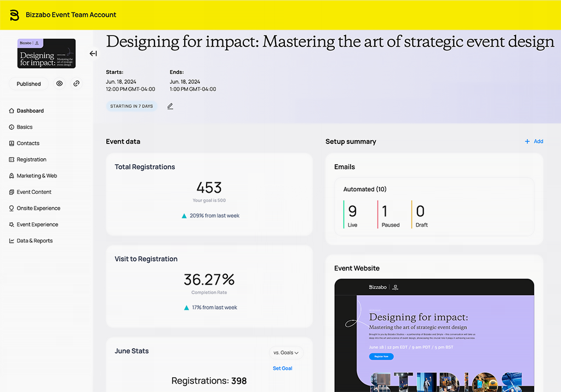Click 'Your goal is 500' text
The width and height of the screenshot is (561, 392).
point(209,200)
